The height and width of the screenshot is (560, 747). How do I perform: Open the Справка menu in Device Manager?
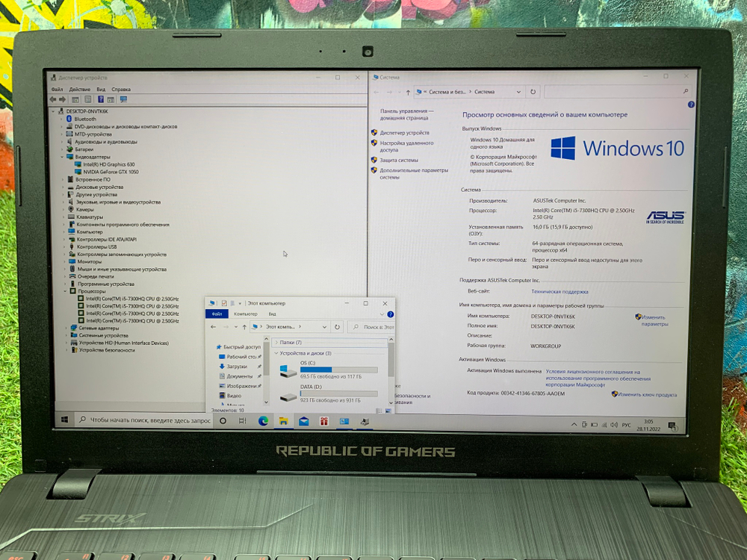tap(121, 90)
